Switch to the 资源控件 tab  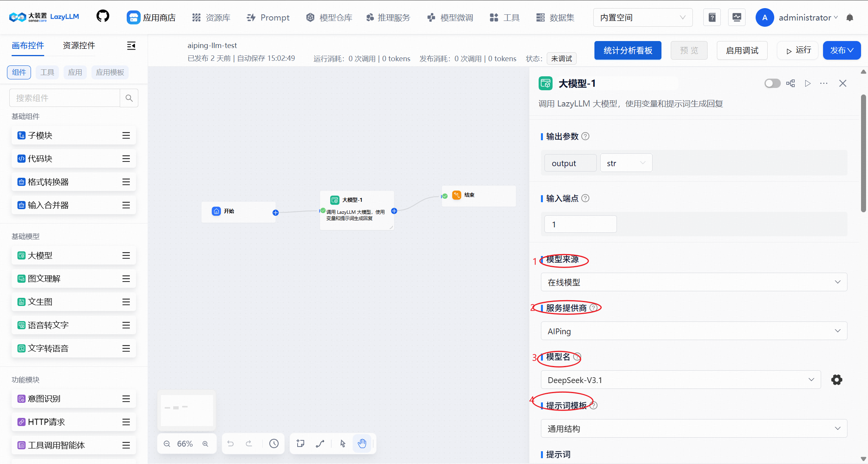pyautogui.click(x=79, y=45)
